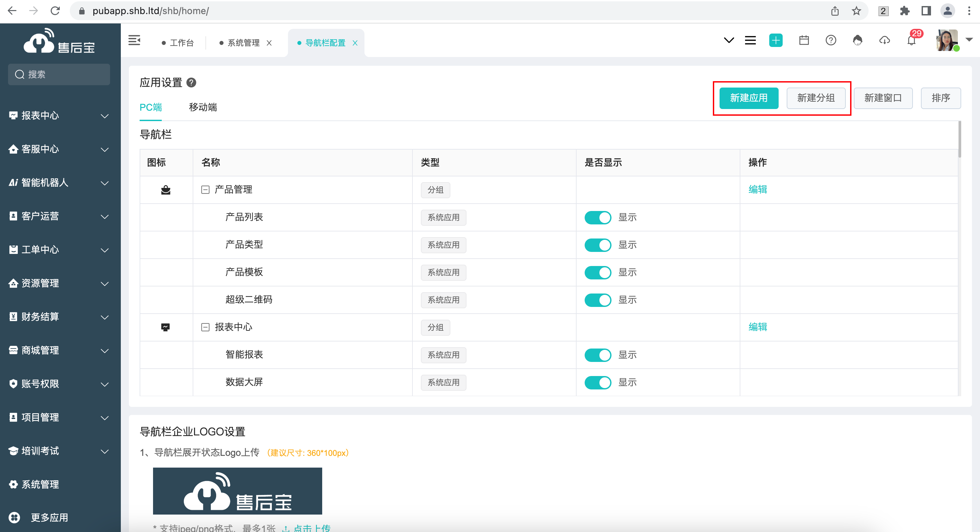The height and width of the screenshot is (532, 980).
Task: Click the 产品管理 group icon in table
Action: [x=165, y=190]
